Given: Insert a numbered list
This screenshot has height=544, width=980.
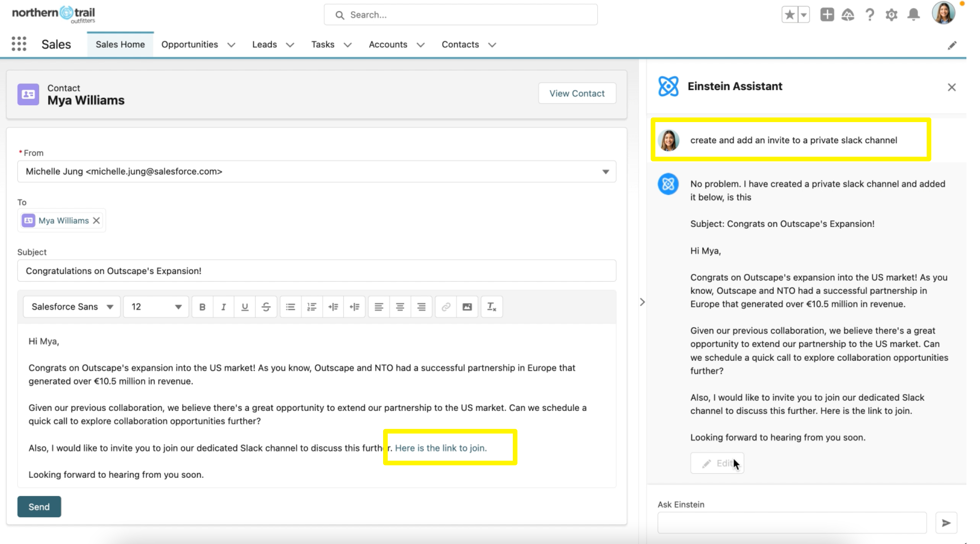Looking at the screenshot, I should pos(312,307).
